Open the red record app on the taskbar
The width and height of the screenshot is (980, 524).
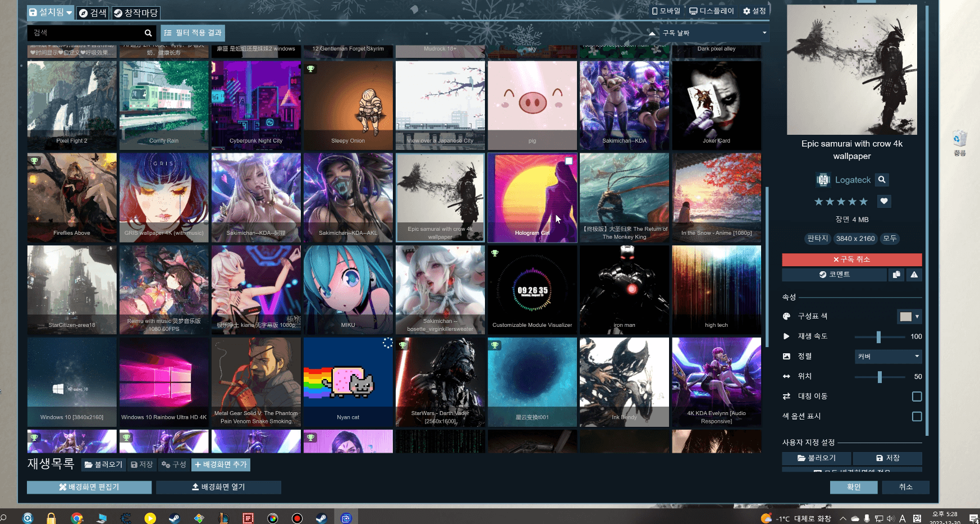point(297,518)
